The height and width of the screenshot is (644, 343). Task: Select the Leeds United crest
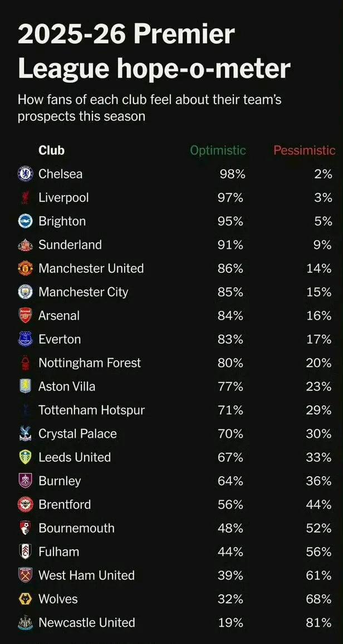point(26,457)
